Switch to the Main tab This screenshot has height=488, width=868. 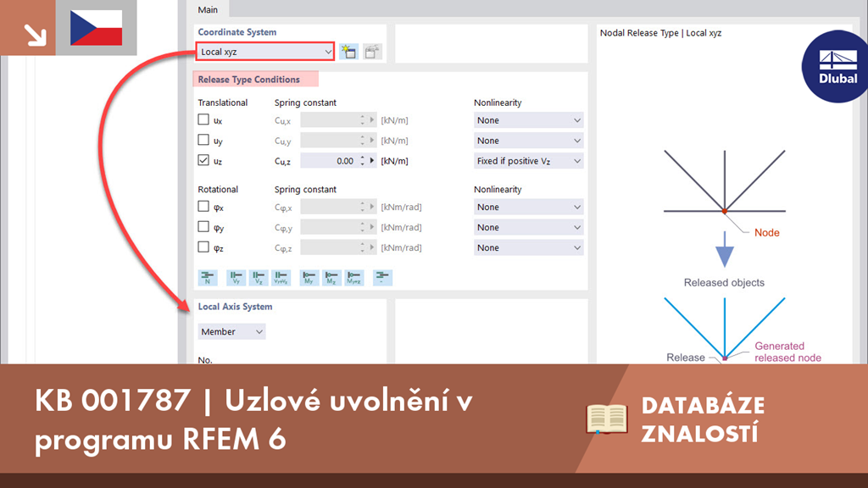209,9
